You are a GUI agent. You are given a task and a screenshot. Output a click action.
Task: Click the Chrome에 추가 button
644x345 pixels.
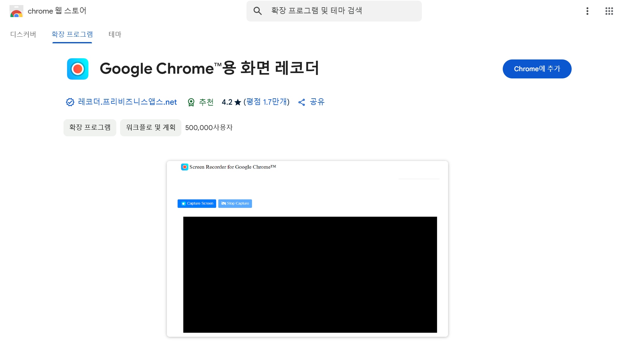pos(537,69)
